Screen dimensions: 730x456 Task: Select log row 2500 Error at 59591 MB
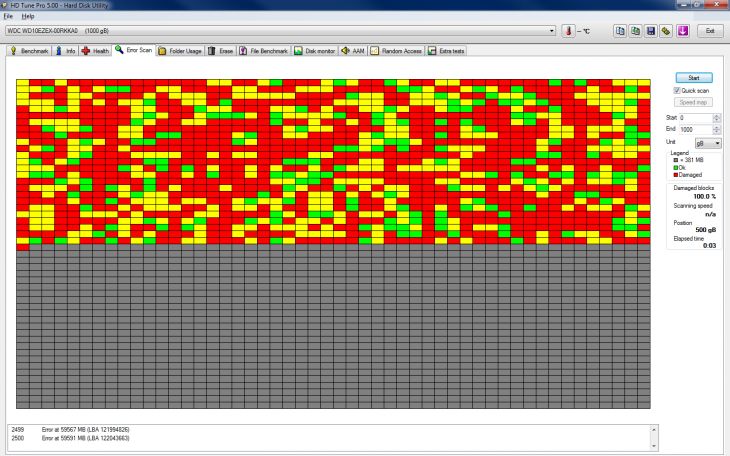tap(70, 438)
